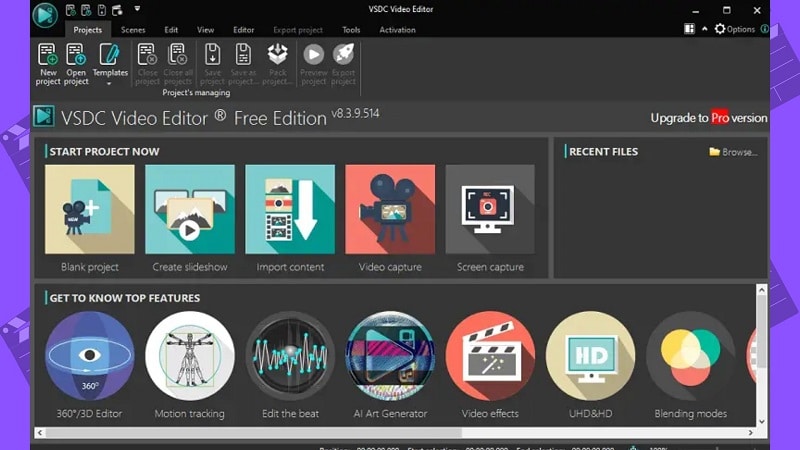Viewport: 800px width, 450px height.
Task: Click the horizontal scrollbar left arrow
Action: tap(40, 433)
